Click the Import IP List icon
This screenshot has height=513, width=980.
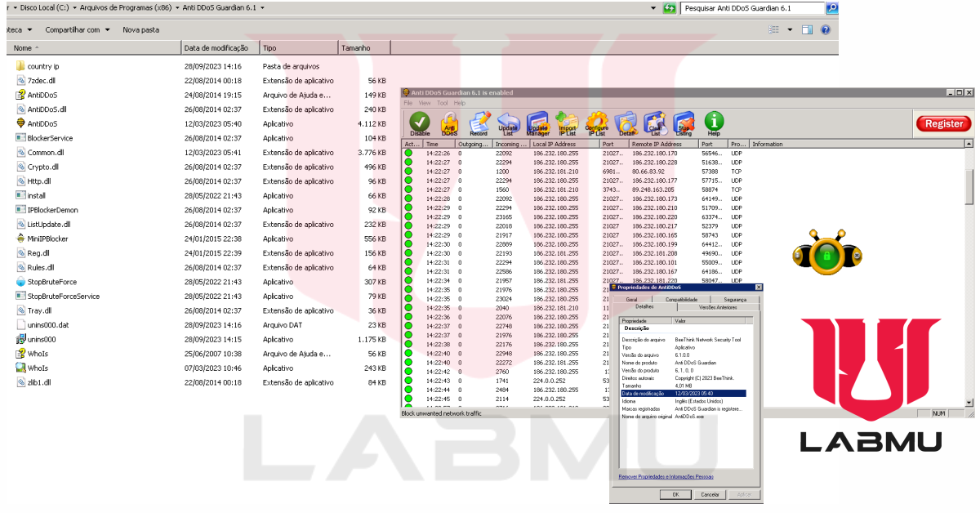coord(567,123)
